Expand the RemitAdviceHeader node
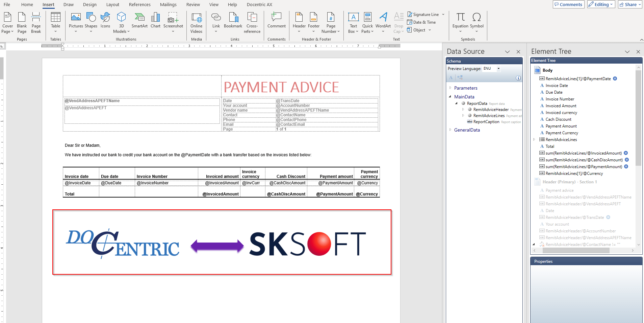 [463, 110]
